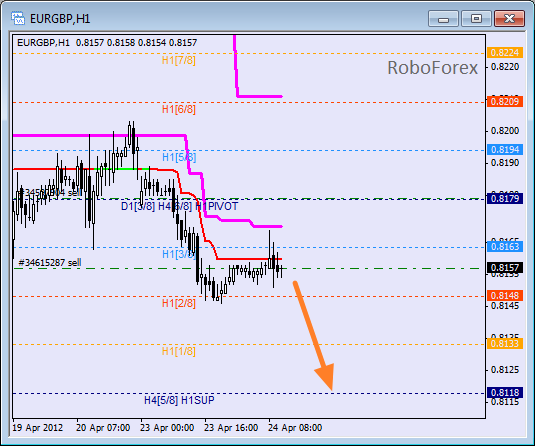Click the EURGBP,H1 chart window icon
The width and height of the screenshot is (535, 446).
(x=17, y=18)
